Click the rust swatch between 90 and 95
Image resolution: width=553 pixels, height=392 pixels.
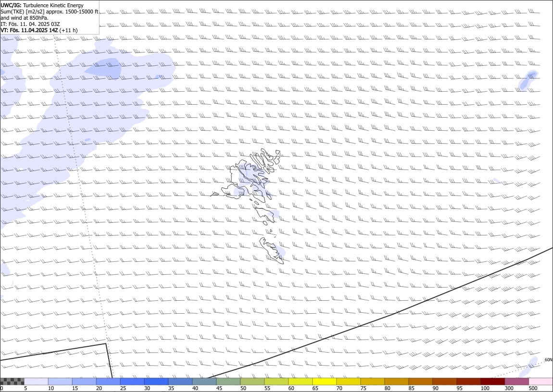[444, 381]
